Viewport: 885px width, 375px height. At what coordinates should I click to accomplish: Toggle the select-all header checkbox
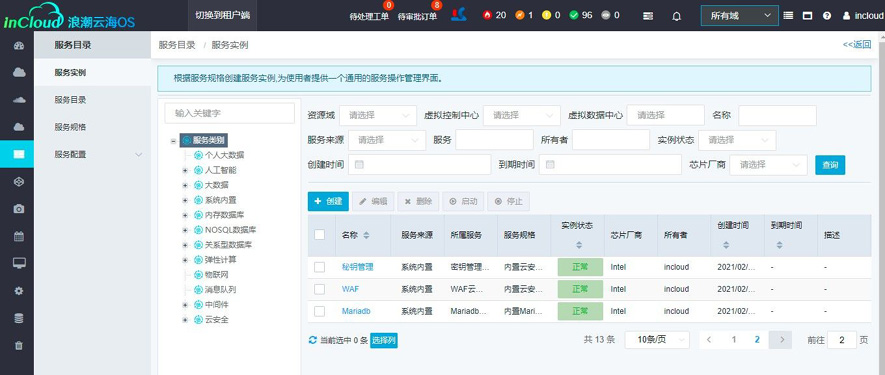pos(319,234)
